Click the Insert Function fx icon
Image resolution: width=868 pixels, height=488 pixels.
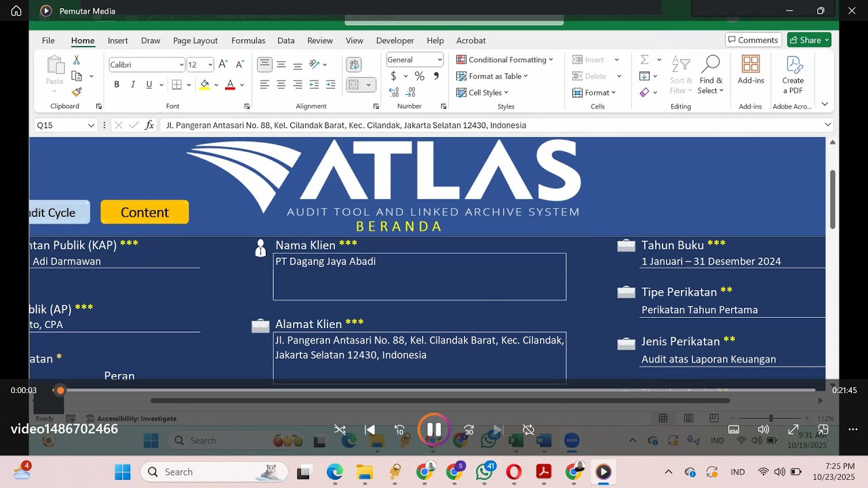[149, 125]
